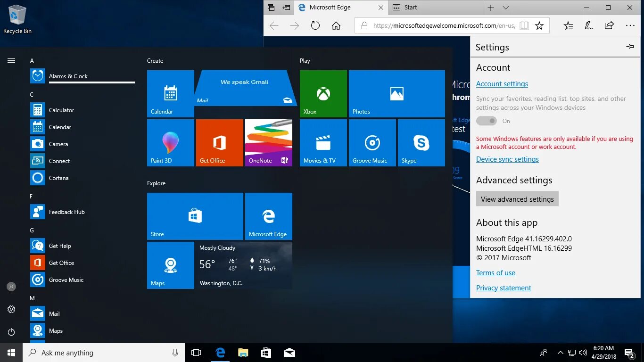
Task: Open File Explorer from taskbar
Action: pyautogui.click(x=243, y=353)
